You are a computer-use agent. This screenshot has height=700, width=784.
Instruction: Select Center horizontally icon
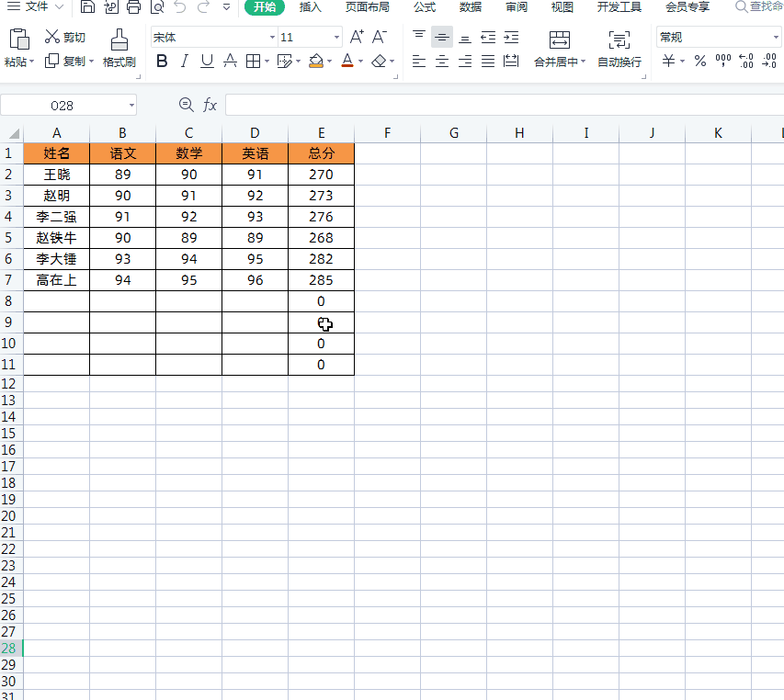click(442, 61)
